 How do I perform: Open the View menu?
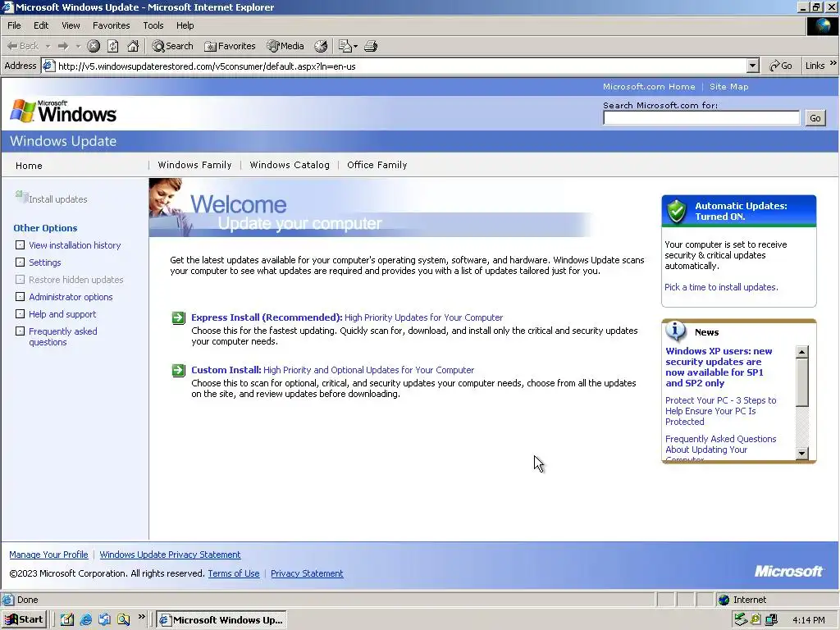click(x=71, y=25)
